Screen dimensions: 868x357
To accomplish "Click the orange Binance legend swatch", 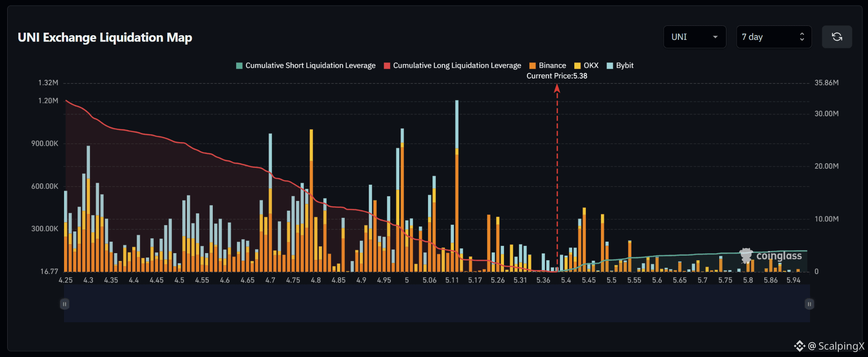I will tap(533, 66).
